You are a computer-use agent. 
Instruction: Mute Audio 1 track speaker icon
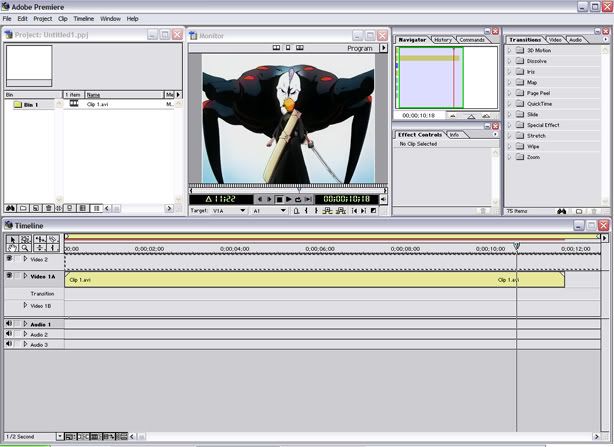pos(9,324)
